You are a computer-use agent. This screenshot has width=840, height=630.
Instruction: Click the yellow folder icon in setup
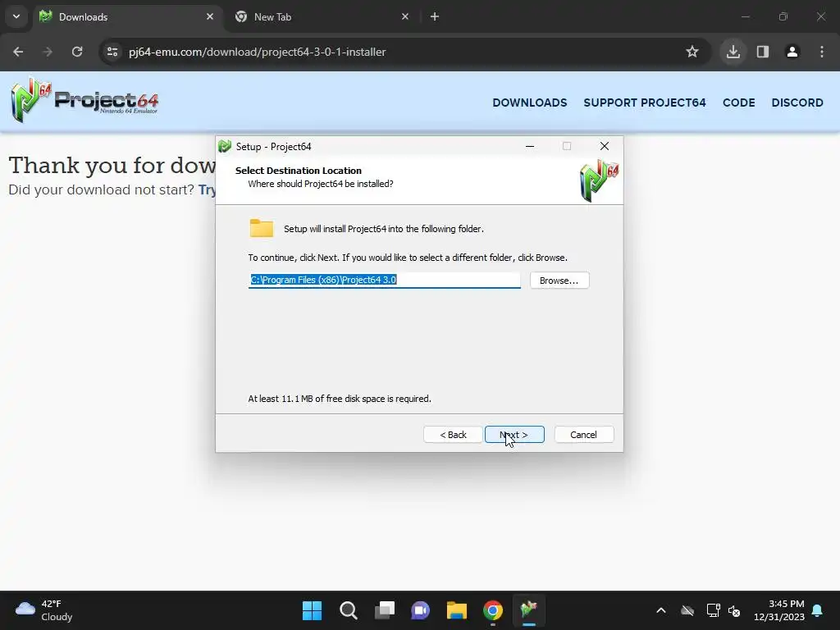click(262, 228)
